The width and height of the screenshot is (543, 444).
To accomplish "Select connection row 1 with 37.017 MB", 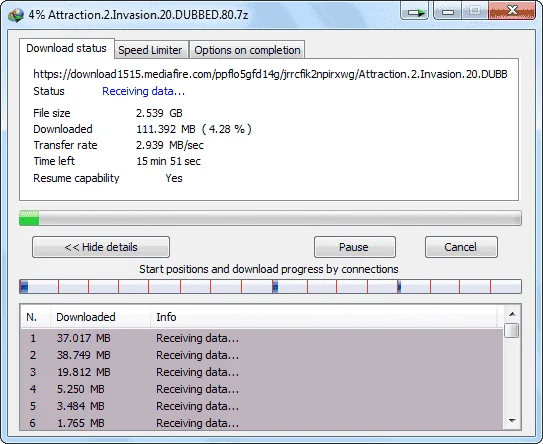I will pyautogui.click(x=261, y=338).
